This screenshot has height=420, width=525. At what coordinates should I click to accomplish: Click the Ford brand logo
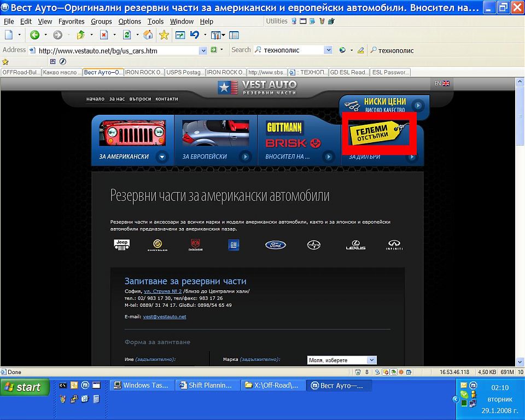coord(276,245)
